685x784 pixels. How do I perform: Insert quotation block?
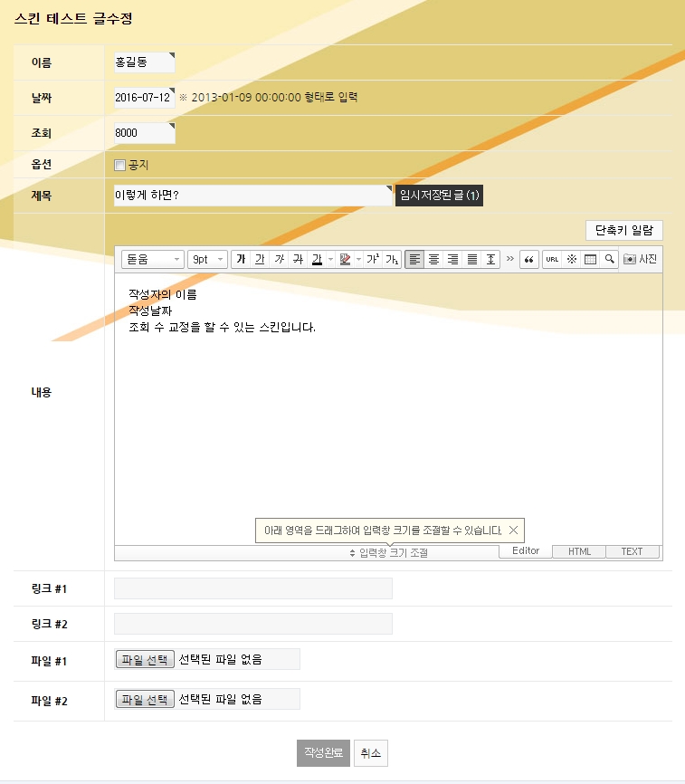click(x=529, y=259)
